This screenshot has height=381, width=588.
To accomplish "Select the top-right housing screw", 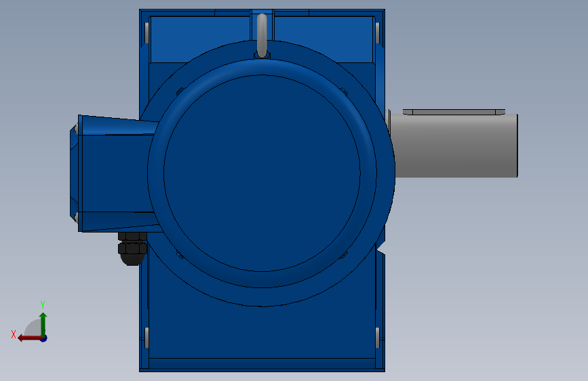I will click(x=377, y=33).
